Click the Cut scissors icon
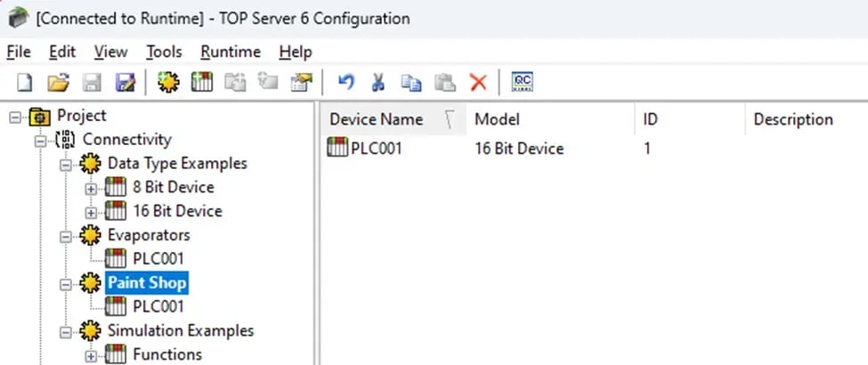The width and height of the screenshot is (868, 365). (x=378, y=83)
